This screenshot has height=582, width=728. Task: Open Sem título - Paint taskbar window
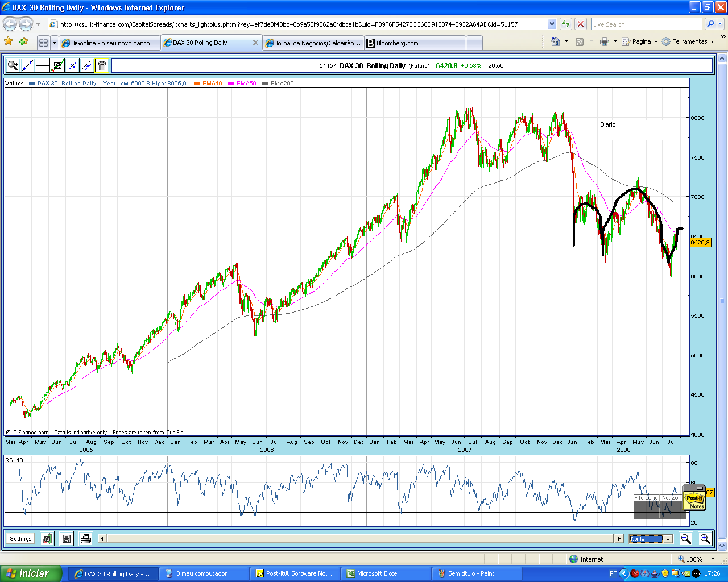pos(477,573)
